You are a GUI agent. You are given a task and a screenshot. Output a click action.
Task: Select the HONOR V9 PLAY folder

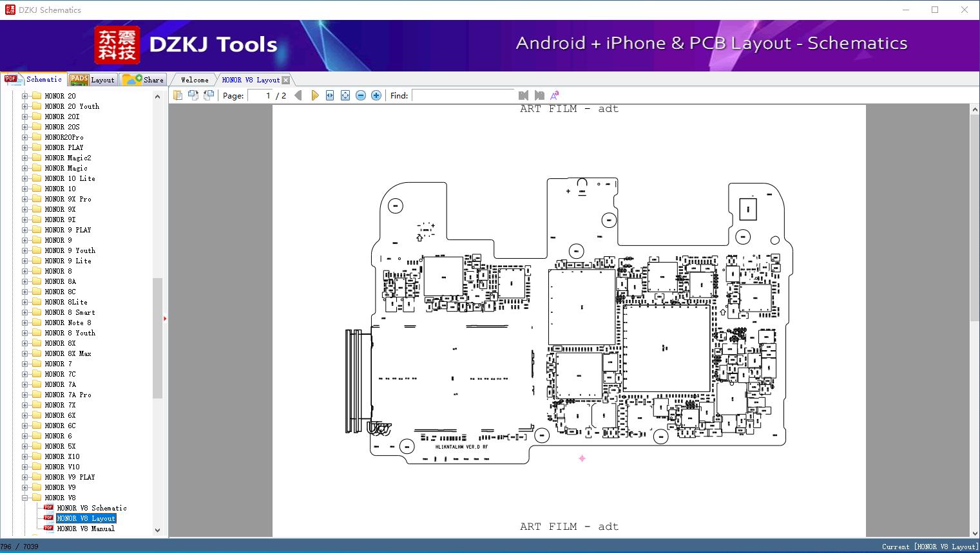pyautogui.click(x=70, y=477)
